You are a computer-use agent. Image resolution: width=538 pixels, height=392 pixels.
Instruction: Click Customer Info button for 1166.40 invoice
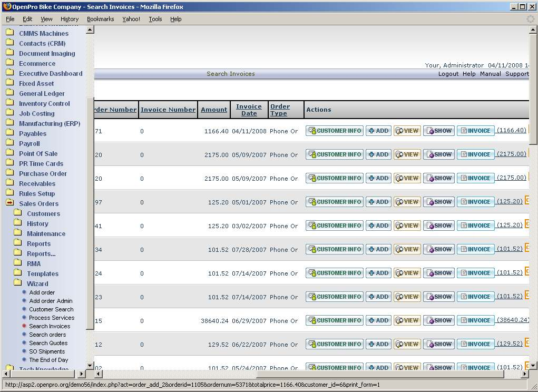335,131
